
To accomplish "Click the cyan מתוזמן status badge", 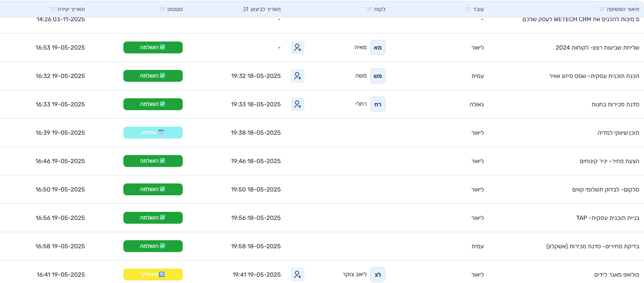I will click(153, 133).
